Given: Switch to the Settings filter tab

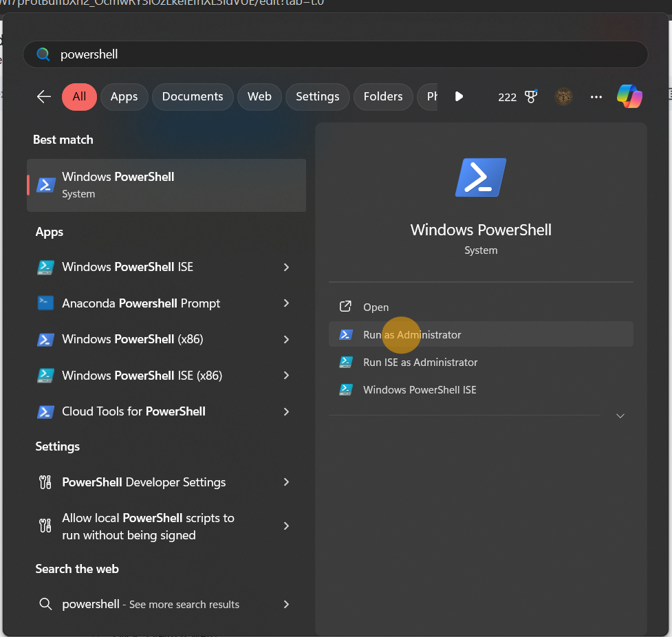Looking at the screenshot, I should (318, 97).
